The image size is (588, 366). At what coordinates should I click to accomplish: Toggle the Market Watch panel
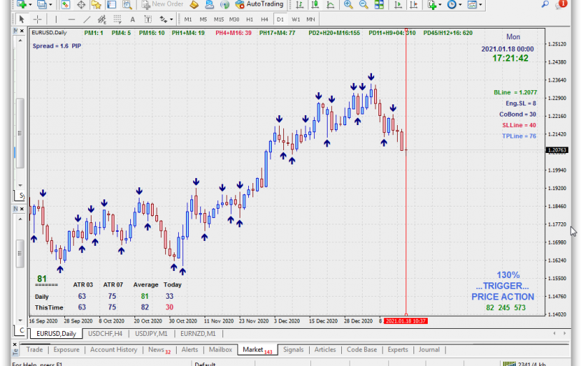tap(66, 4)
